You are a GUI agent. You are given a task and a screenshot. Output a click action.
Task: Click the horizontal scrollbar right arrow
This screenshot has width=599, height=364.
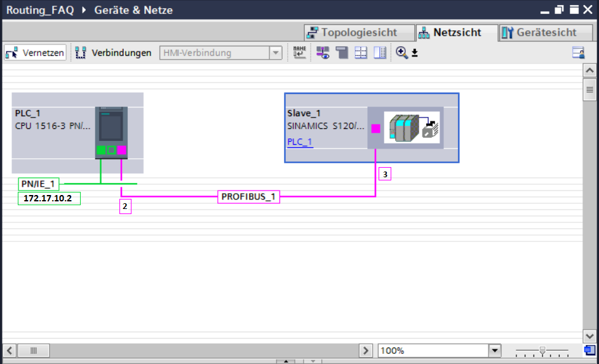tap(366, 350)
